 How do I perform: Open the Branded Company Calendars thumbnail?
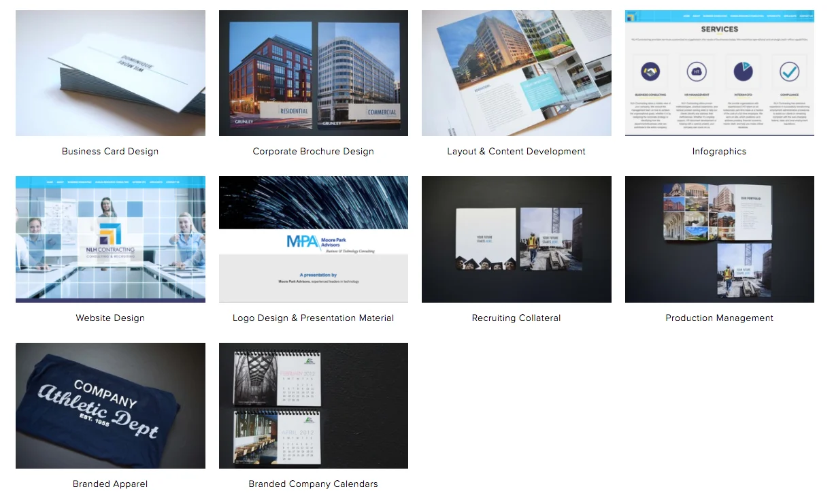(x=314, y=405)
